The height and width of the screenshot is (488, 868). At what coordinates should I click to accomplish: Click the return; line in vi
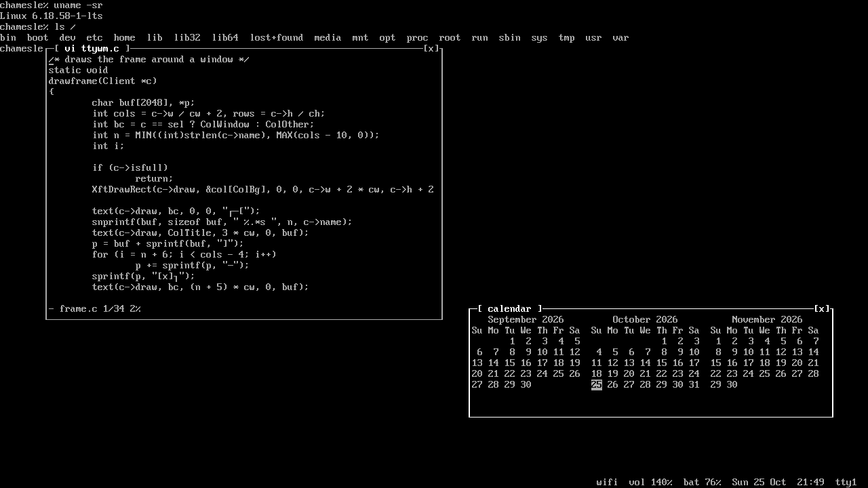tap(155, 179)
